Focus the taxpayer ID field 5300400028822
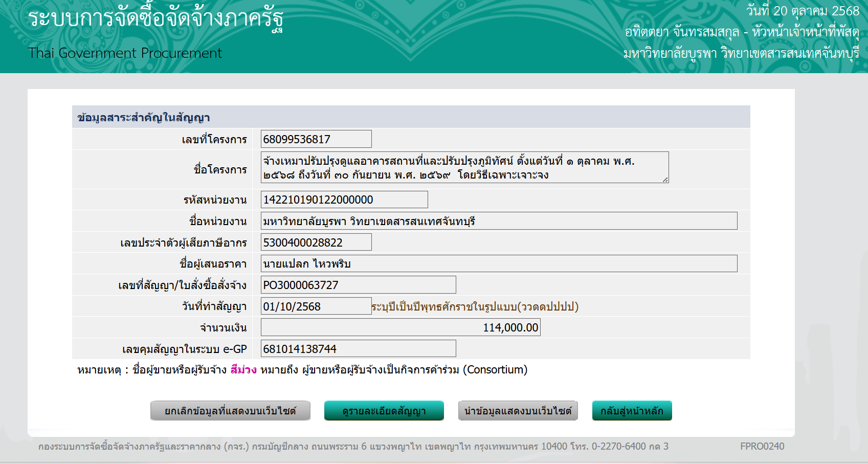868x464 pixels. tap(316, 242)
